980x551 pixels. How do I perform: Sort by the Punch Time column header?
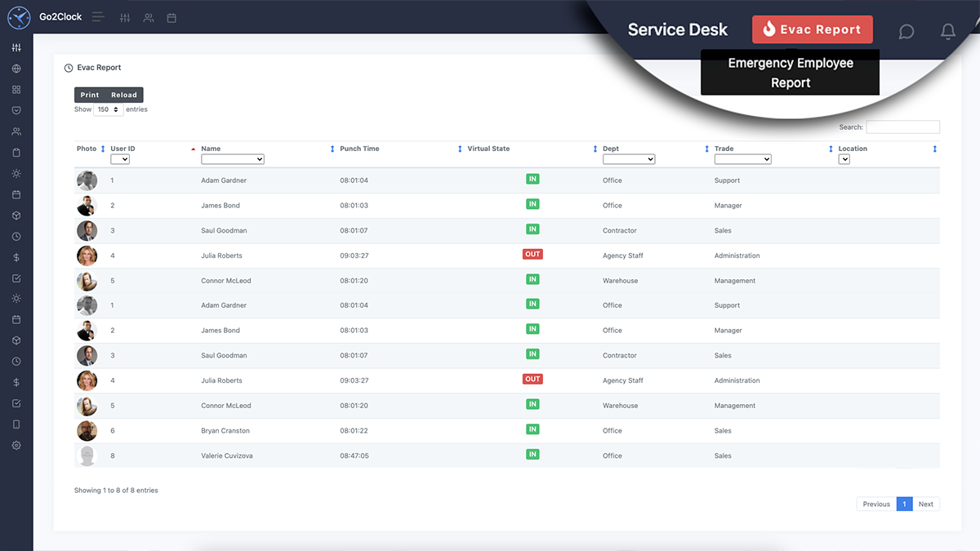(x=359, y=149)
